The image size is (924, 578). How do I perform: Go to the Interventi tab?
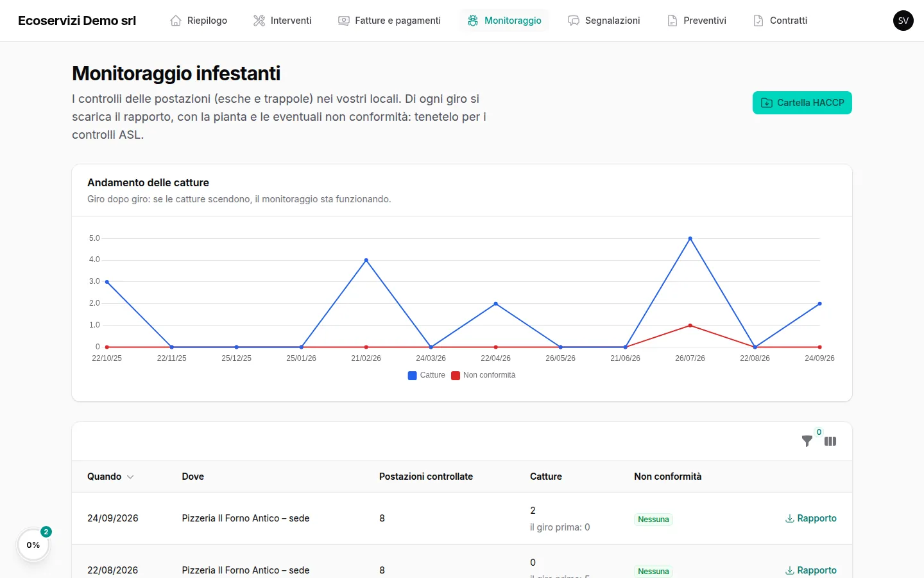(x=282, y=21)
